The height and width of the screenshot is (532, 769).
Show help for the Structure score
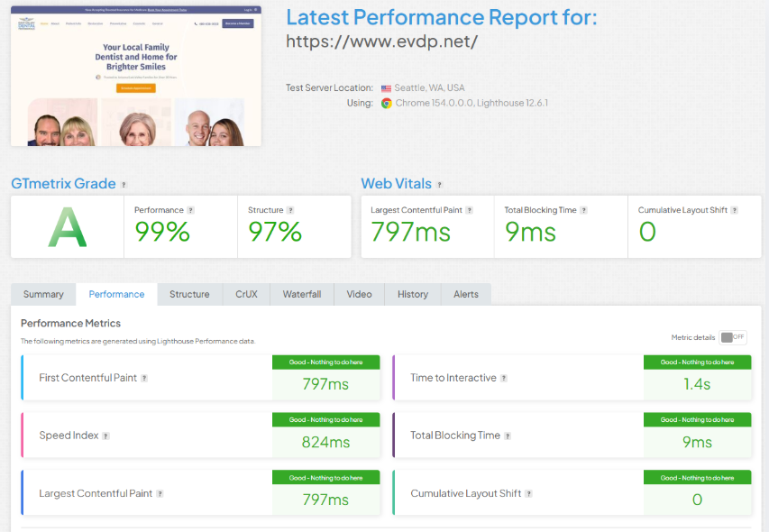[290, 210]
